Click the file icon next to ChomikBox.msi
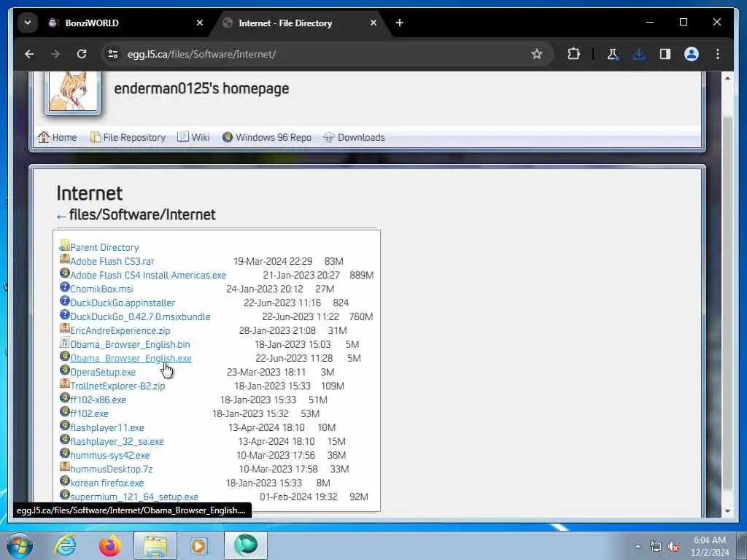This screenshot has width=747, height=560. tap(65, 287)
